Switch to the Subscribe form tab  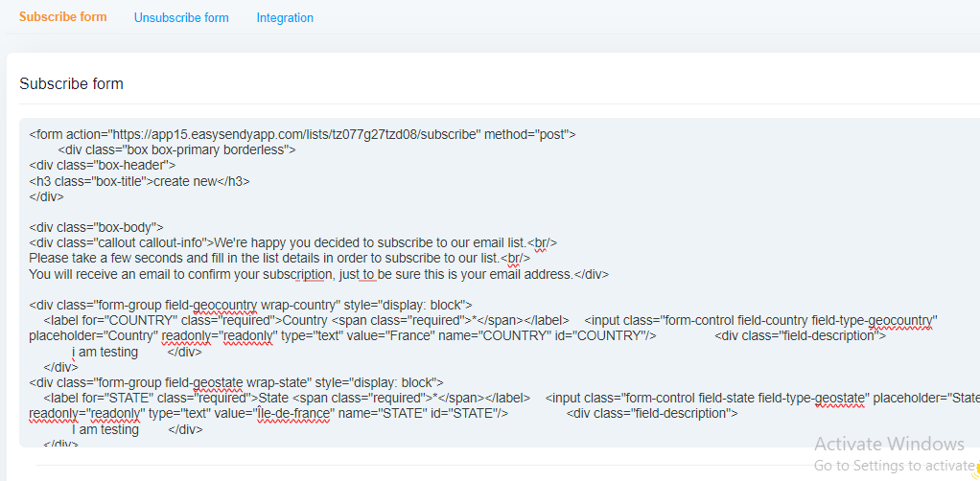pos(63,17)
